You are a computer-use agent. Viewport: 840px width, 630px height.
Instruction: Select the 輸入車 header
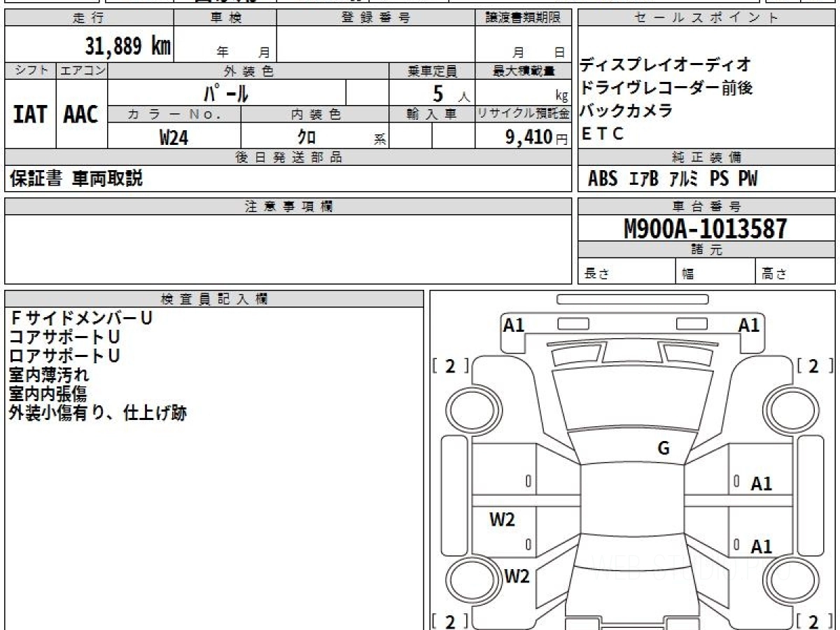[432, 114]
